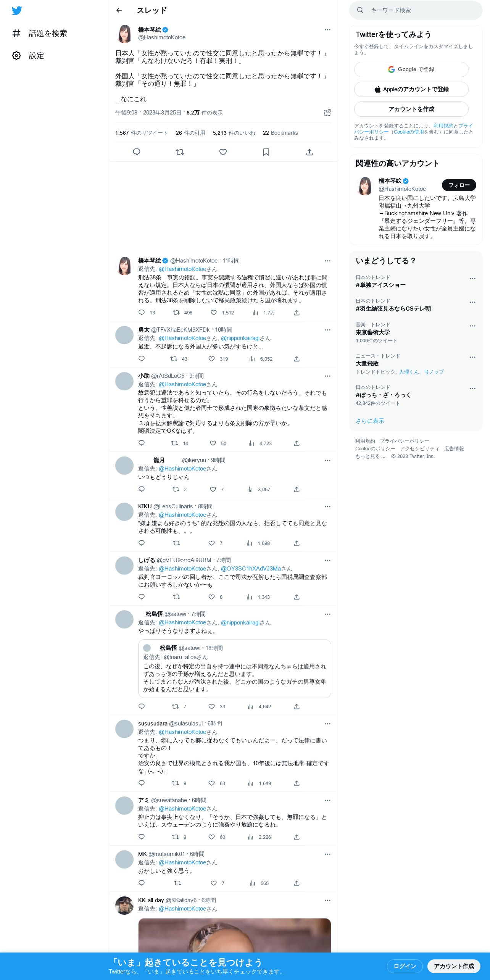Share the main tweet using the upload icon
This screenshot has width=490, height=980.
tap(309, 152)
